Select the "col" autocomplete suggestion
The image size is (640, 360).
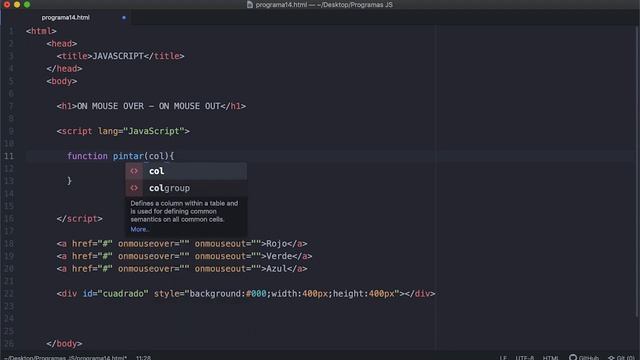(186, 171)
